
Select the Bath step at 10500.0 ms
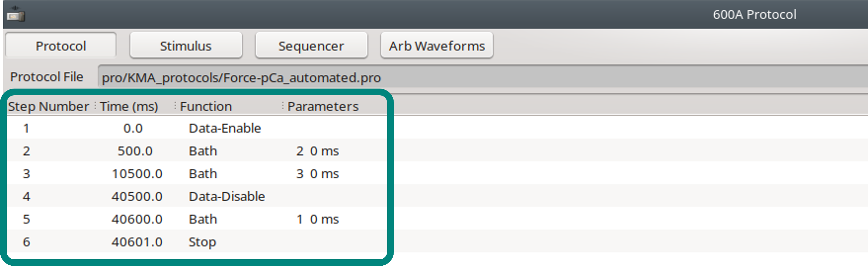(x=203, y=174)
